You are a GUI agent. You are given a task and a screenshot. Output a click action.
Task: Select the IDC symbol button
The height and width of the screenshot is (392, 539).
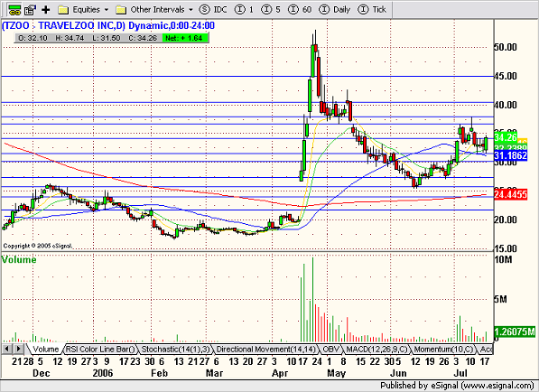pos(213,10)
